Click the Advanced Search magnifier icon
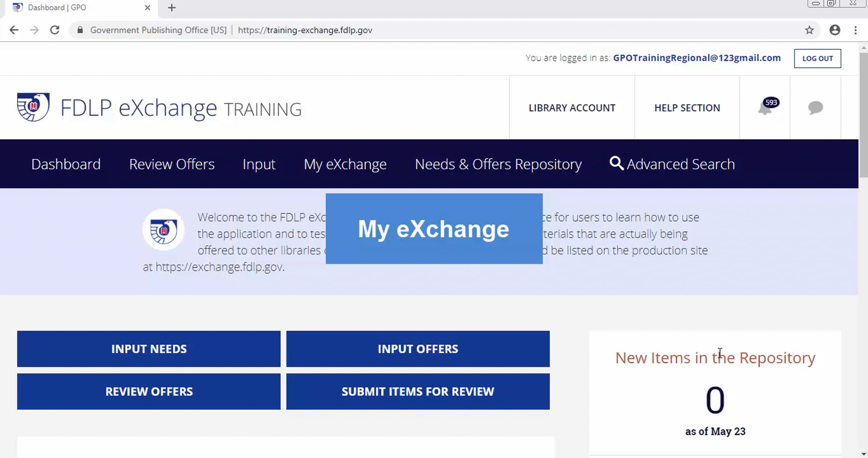The height and width of the screenshot is (458, 868). [x=616, y=163]
